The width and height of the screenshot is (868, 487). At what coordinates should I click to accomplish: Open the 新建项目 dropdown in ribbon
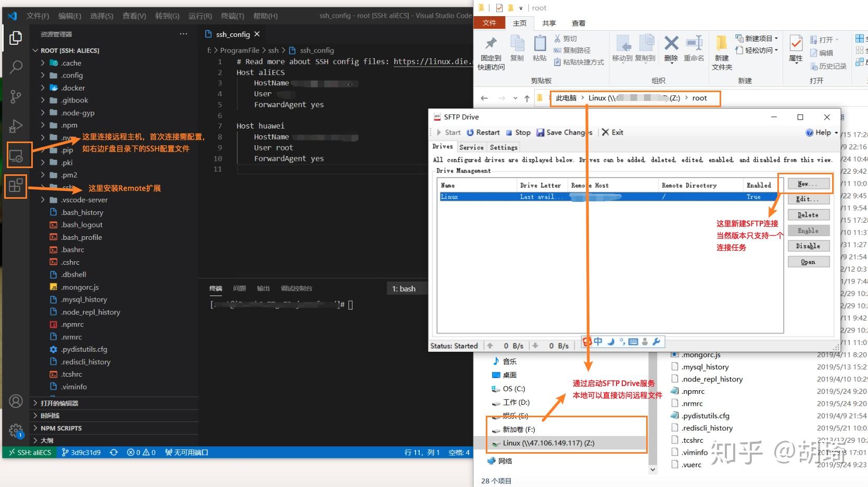[757, 39]
